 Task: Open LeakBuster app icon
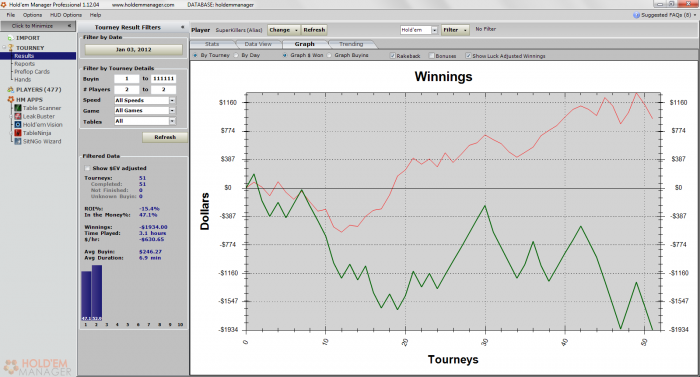18,116
